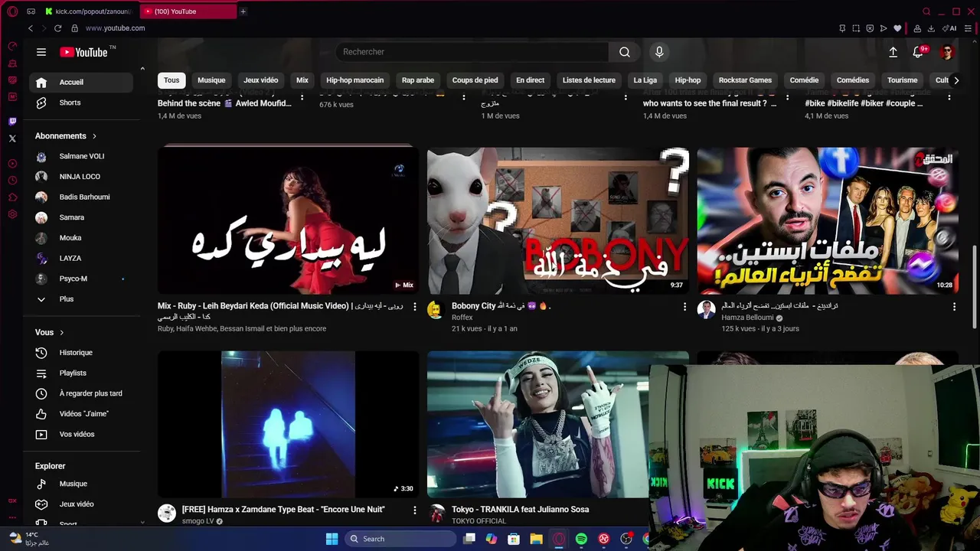Open options menu for Ruby mix video
Viewport: 980px width, 551px height.
415,307
